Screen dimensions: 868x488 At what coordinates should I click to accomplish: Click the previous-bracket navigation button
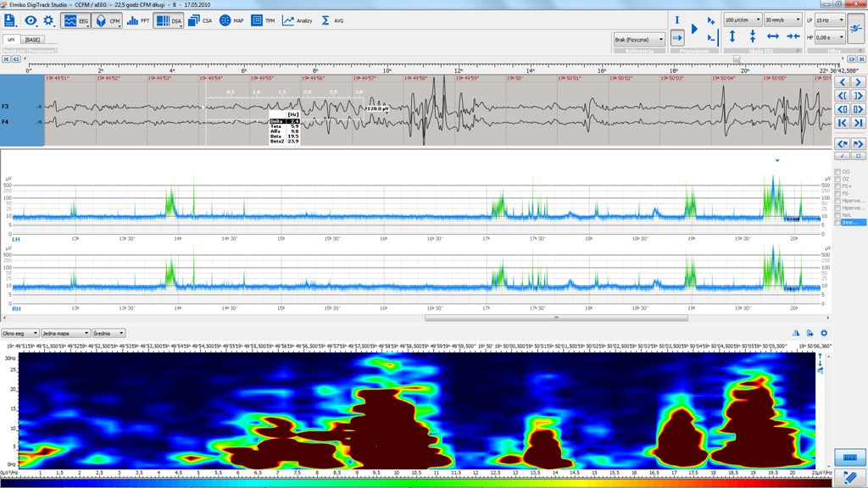click(843, 96)
